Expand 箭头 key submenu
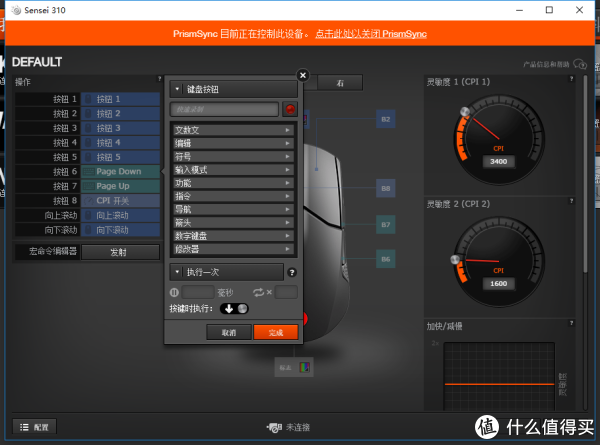 pyautogui.click(x=233, y=223)
